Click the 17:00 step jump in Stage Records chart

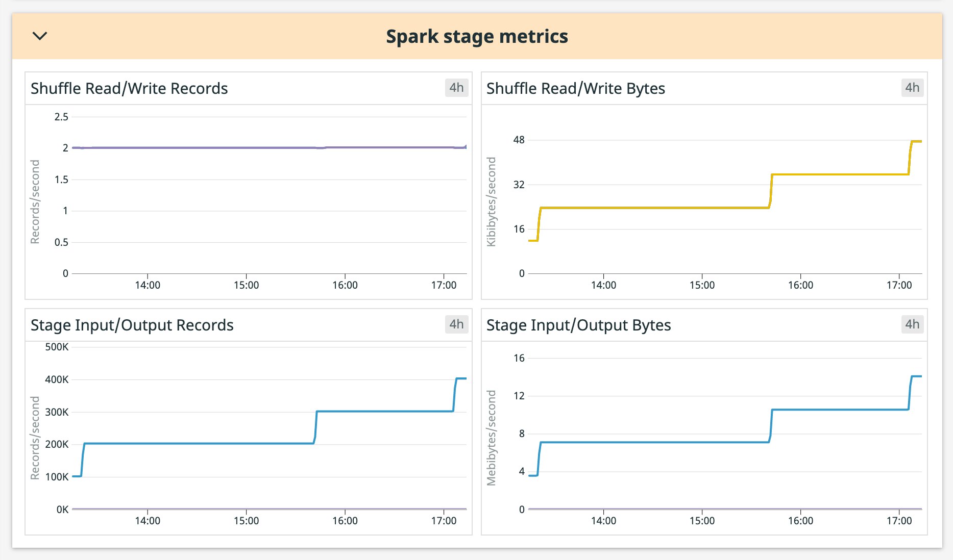point(455,395)
